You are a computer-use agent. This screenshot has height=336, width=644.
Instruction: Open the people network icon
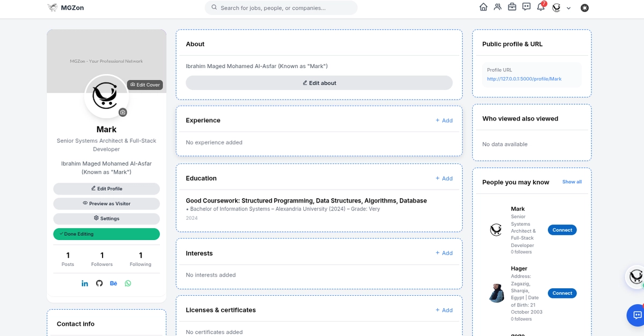[x=498, y=8]
